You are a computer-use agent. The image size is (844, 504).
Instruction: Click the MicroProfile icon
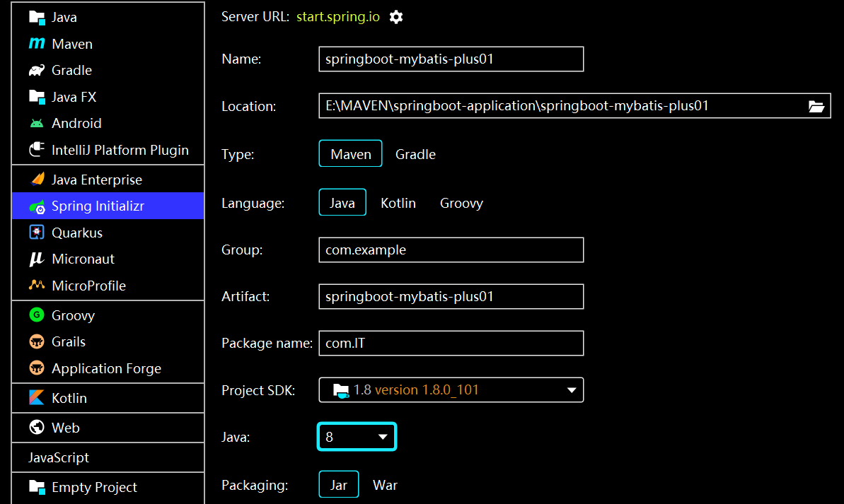coord(37,285)
